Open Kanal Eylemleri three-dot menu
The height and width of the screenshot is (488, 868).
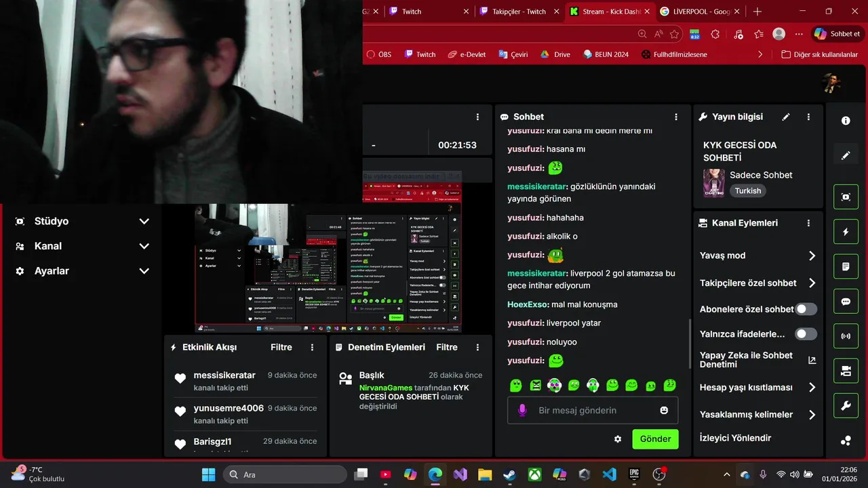click(x=808, y=223)
